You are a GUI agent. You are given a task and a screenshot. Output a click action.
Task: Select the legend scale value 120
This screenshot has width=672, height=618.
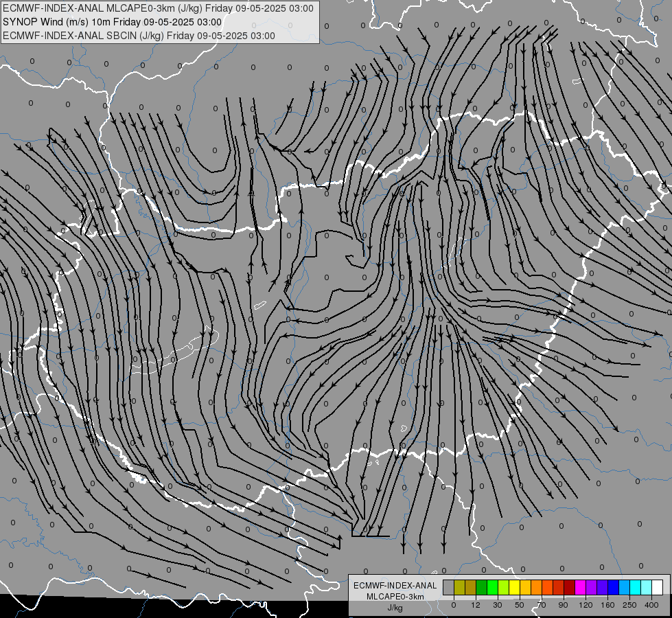586,605
